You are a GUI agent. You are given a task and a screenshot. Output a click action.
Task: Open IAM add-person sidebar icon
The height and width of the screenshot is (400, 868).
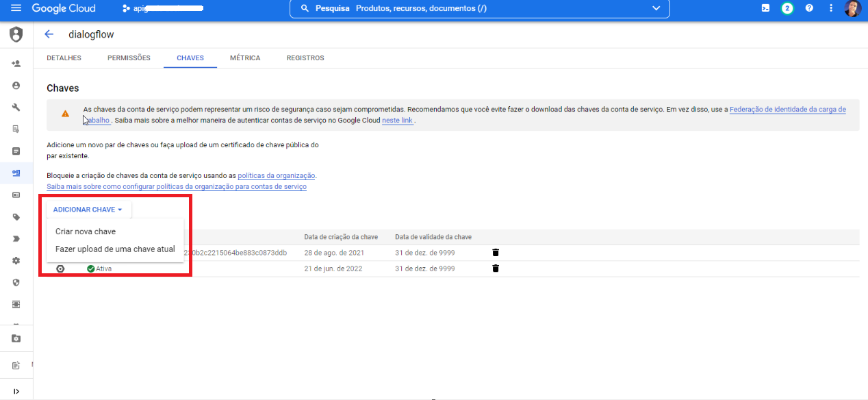tap(16, 64)
